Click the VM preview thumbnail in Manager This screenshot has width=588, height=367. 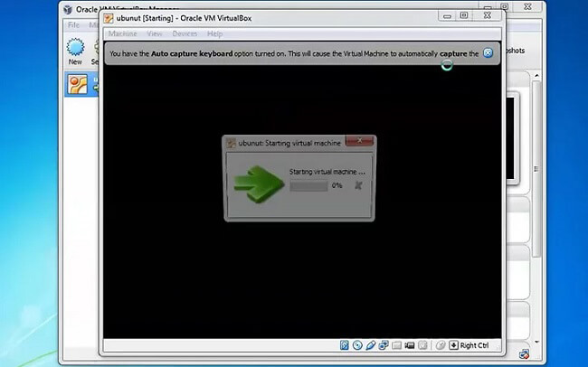point(511,138)
